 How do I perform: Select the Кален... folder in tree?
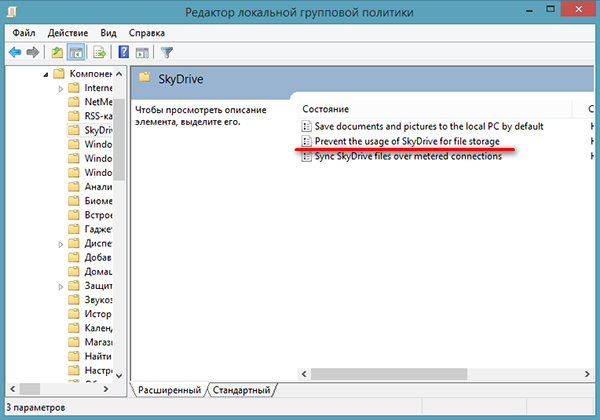90,328
